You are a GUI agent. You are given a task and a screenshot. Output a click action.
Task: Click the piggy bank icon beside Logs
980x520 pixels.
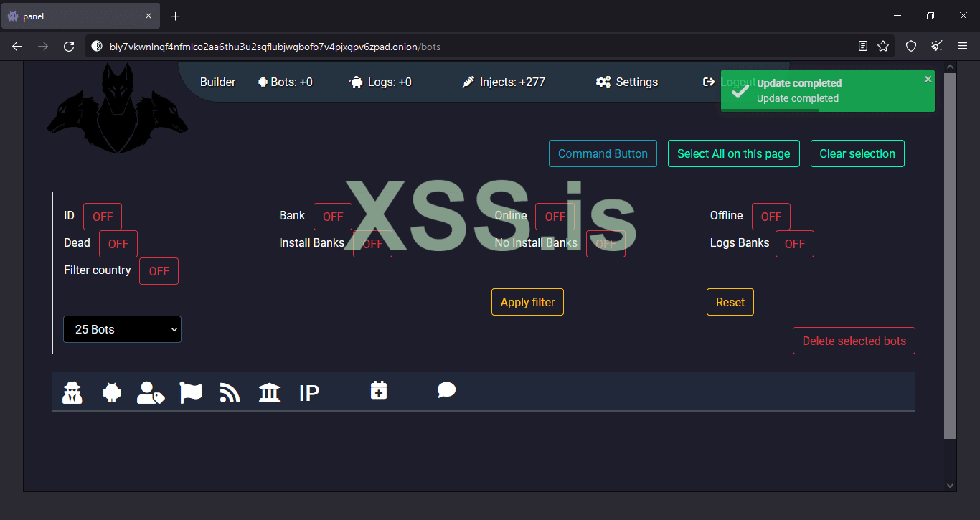357,82
